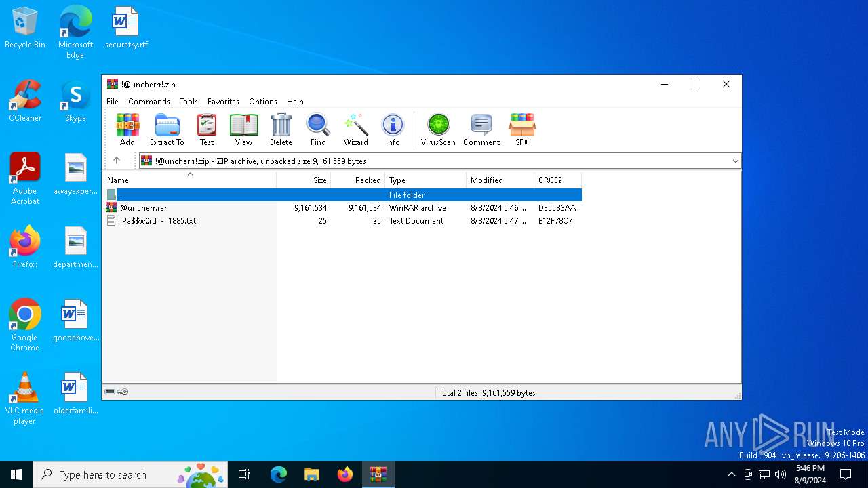Go up one folder level arrow
This screenshot has height=488, width=868.
pos(117,161)
